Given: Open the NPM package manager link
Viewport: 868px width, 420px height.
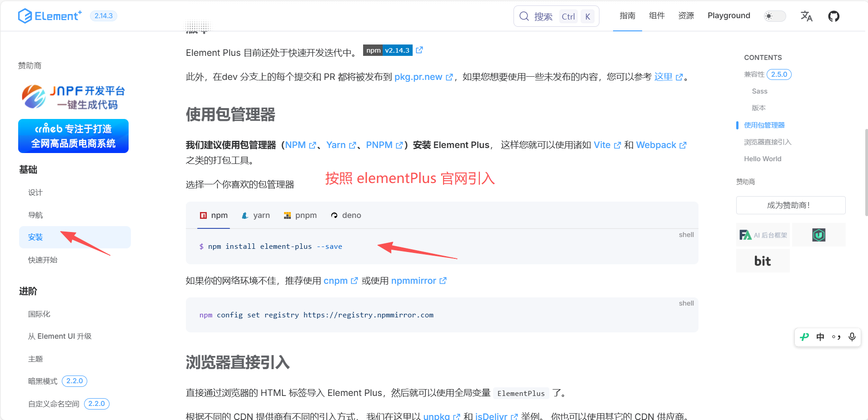Looking at the screenshot, I should click(x=300, y=145).
